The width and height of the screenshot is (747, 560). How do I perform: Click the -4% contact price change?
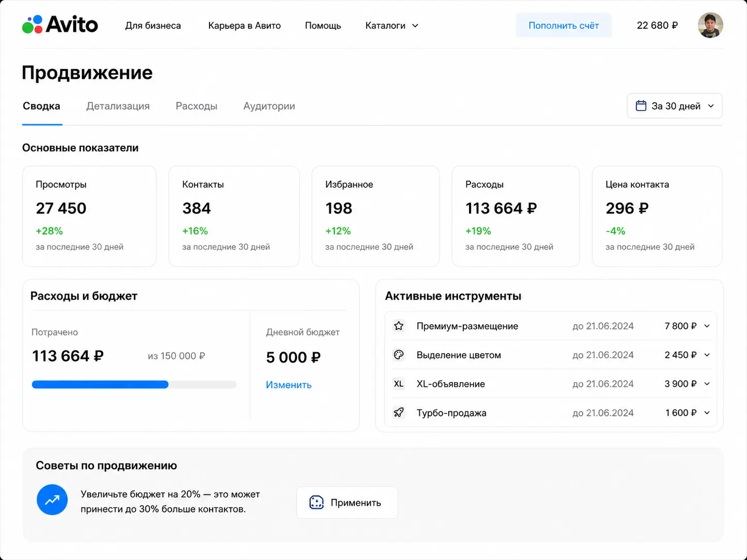[x=615, y=231]
